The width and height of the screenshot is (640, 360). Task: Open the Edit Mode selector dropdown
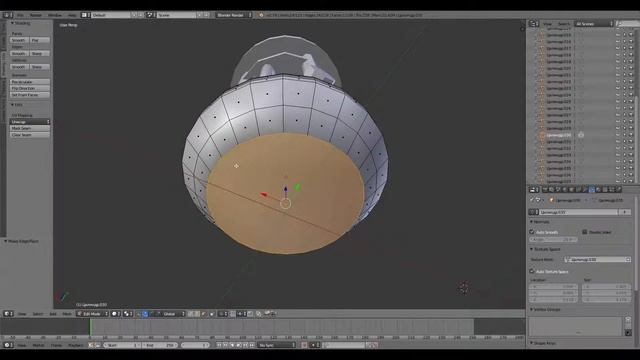[x=93, y=314]
